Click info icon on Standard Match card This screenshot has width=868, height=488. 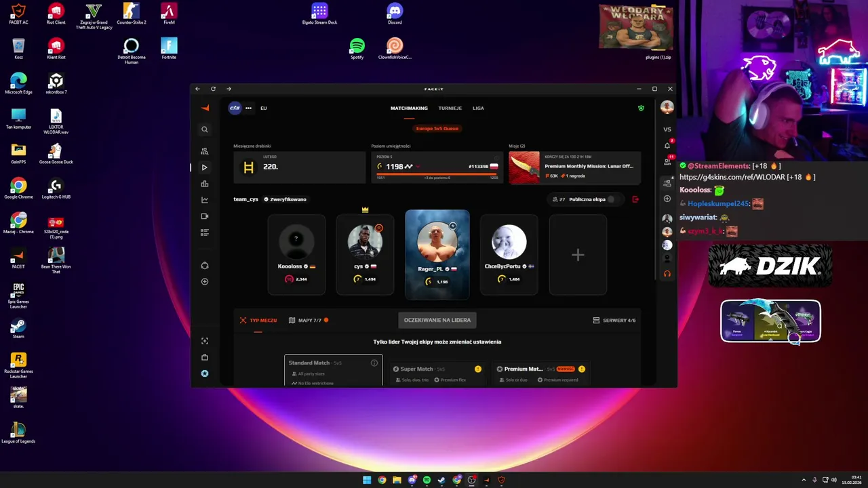pyautogui.click(x=374, y=363)
